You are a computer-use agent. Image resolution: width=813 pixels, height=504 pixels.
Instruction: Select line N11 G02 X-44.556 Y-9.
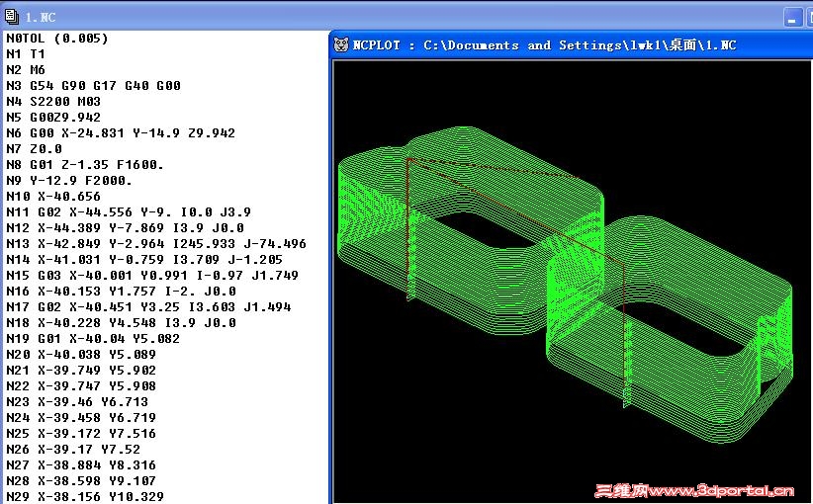(129, 212)
